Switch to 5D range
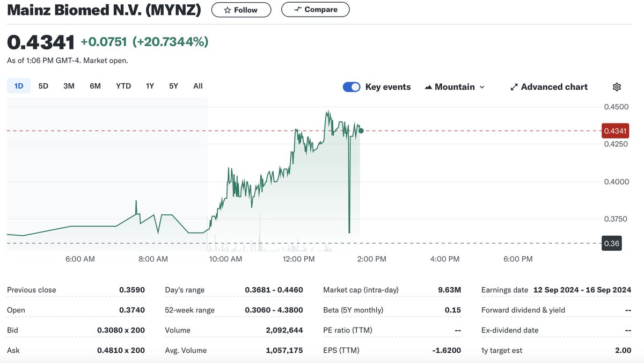This screenshot has height=363, width=644. pyautogui.click(x=43, y=86)
